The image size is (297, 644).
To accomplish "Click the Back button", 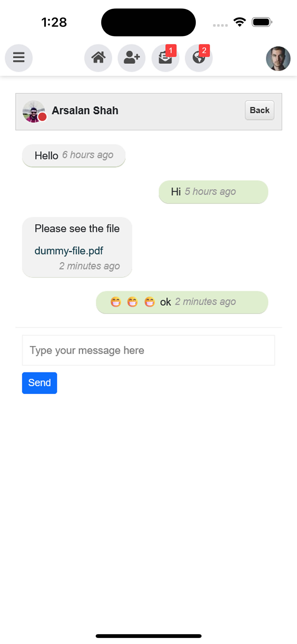I will click(x=259, y=110).
